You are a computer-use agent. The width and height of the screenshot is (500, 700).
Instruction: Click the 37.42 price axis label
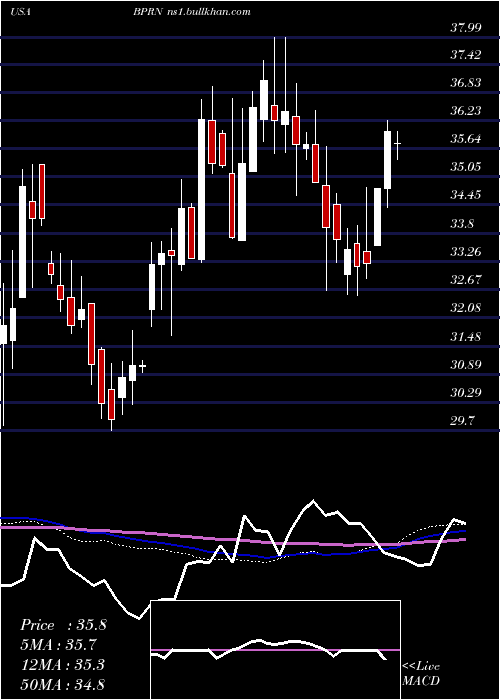coord(466,55)
